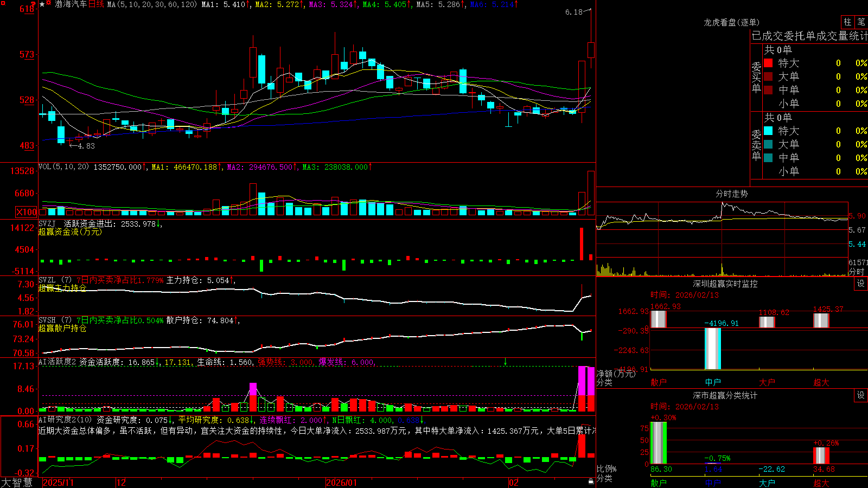Viewport: 868px width, 488px height.
Task: Click the 深市超赢分类统计 panel title
Action: [x=725, y=395]
